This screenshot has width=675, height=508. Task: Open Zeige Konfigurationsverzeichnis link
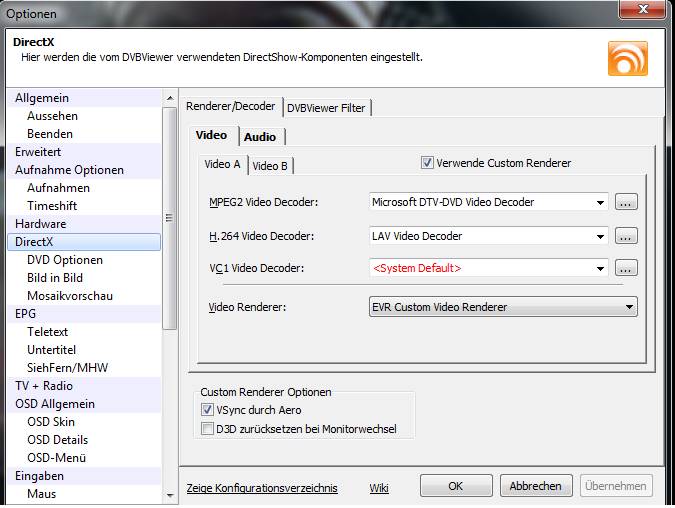[262, 488]
